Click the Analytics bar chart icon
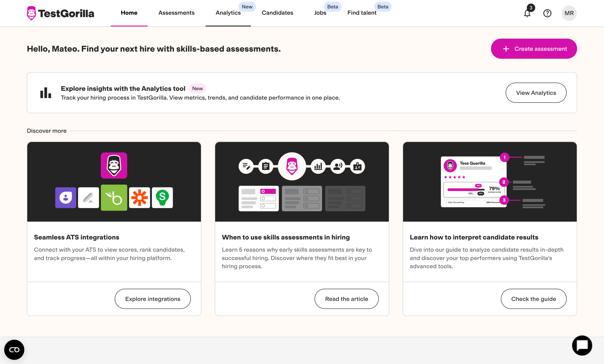The image size is (604, 364). [x=46, y=93]
